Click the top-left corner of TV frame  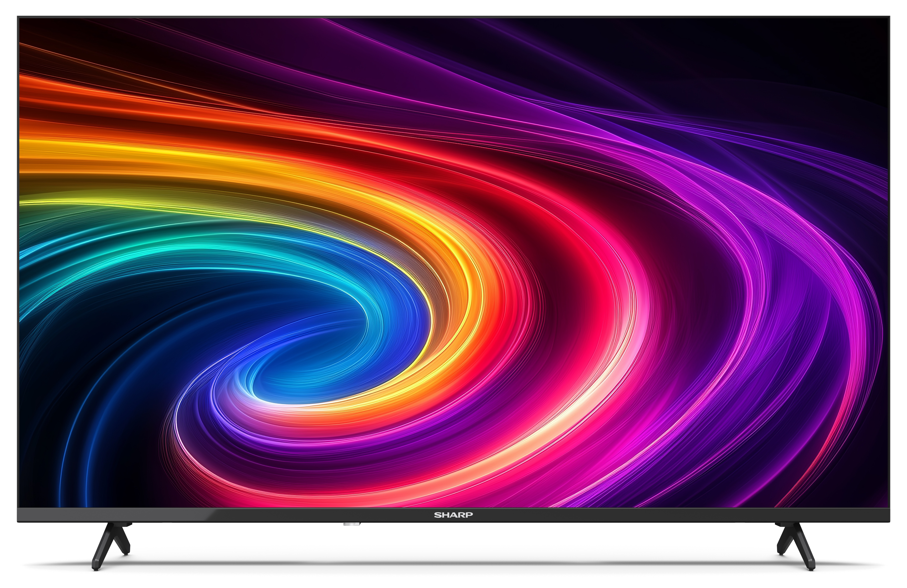[x=18, y=16]
